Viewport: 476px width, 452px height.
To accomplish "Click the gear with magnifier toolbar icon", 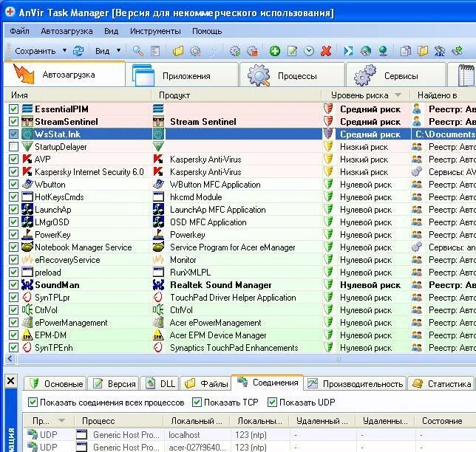I will [x=195, y=51].
